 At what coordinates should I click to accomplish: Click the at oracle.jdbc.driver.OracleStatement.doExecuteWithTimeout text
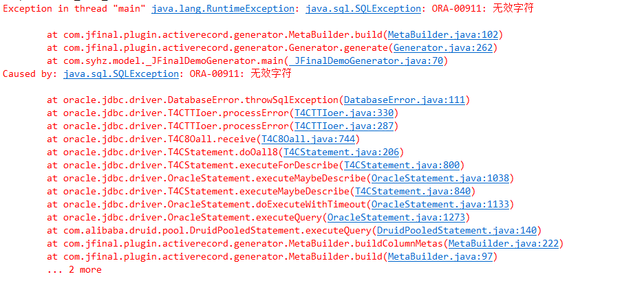[206, 205]
